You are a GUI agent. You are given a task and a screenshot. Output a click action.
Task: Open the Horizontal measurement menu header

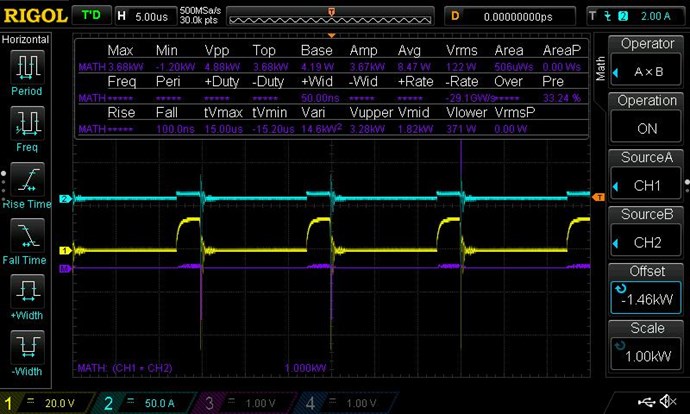click(x=24, y=39)
